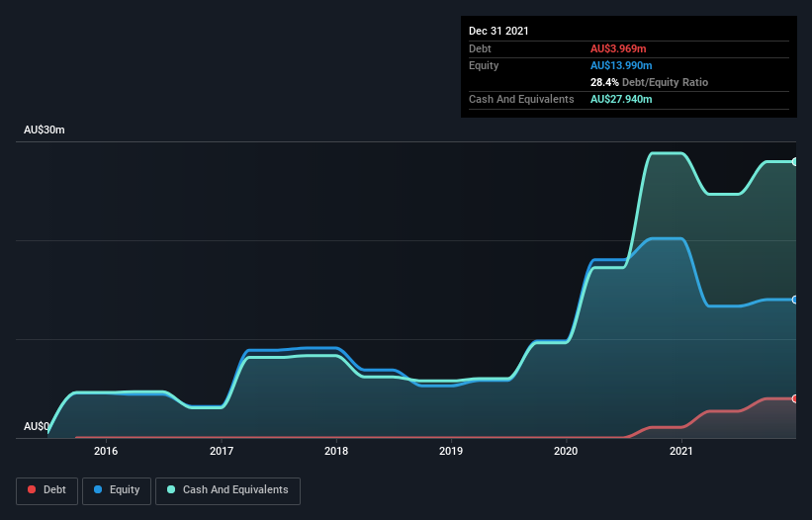
Task: Toggle Cash And Equivalents legend button
Action: 227,490
